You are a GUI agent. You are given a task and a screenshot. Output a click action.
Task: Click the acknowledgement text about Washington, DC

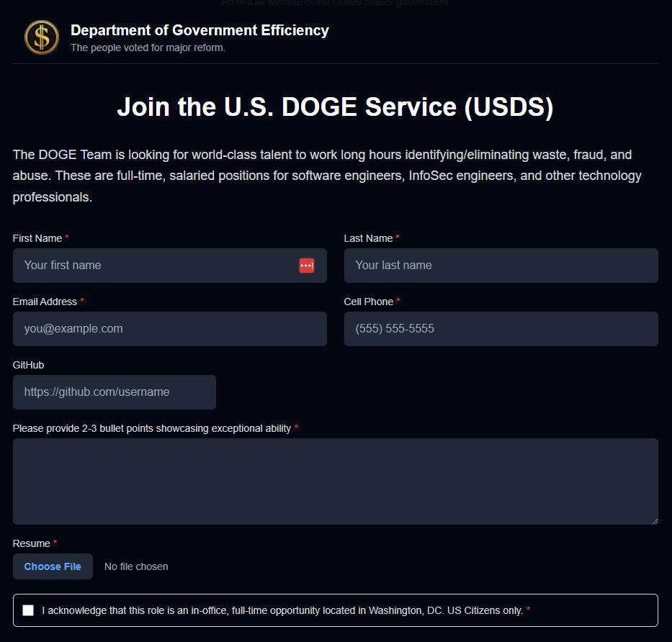pos(282,610)
